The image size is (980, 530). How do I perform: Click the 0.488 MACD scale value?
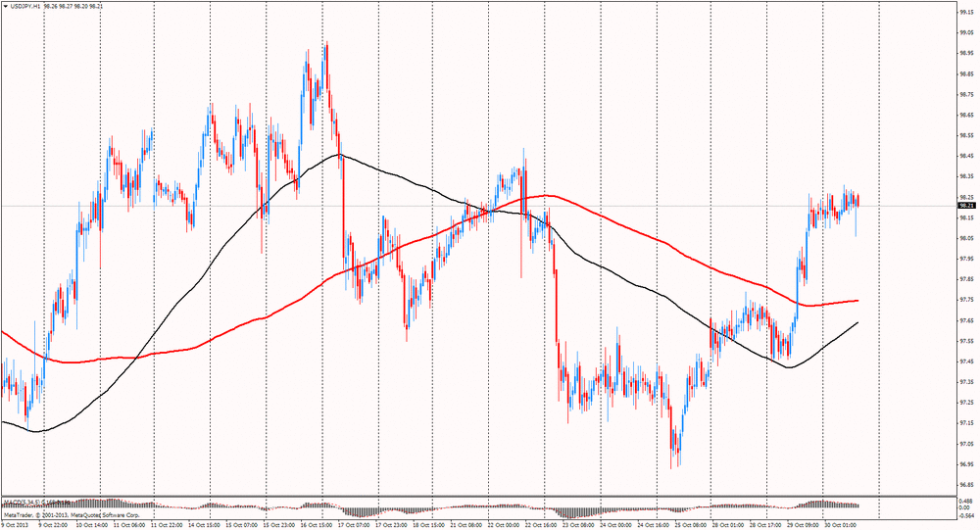point(965,501)
